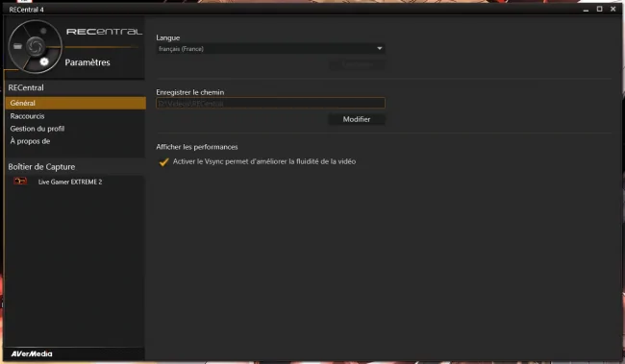
Task: Click the Modifier button
Action: (357, 119)
